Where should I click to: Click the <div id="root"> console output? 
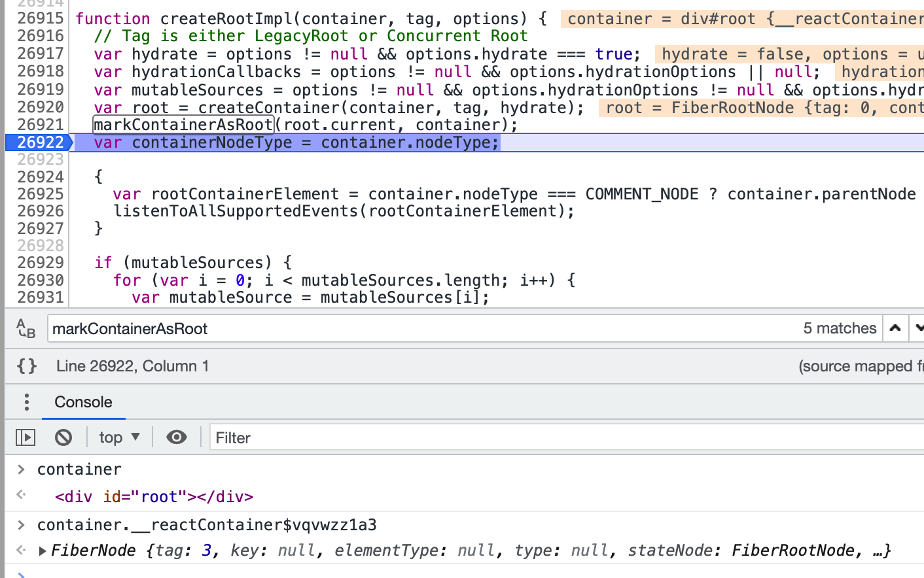click(154, 497)
